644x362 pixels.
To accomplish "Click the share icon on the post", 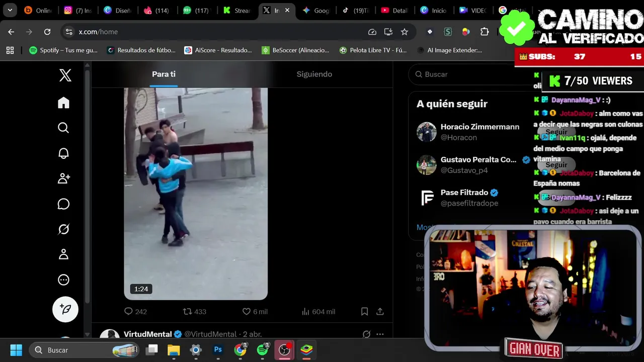I will click(380, 312).
